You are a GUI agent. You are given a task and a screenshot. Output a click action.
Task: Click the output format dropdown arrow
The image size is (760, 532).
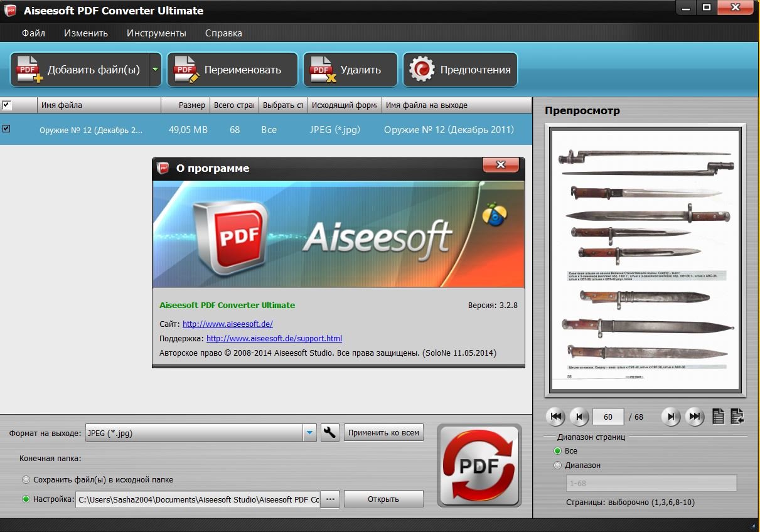coord(309,433)
